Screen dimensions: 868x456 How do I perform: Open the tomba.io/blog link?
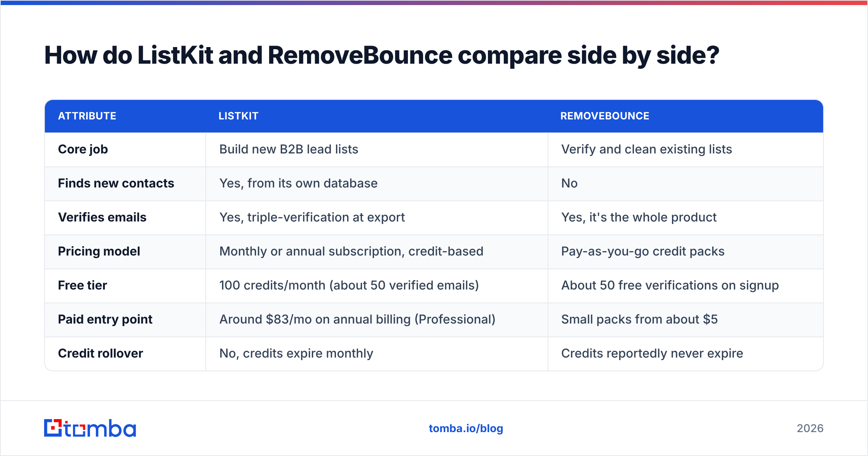466,428
